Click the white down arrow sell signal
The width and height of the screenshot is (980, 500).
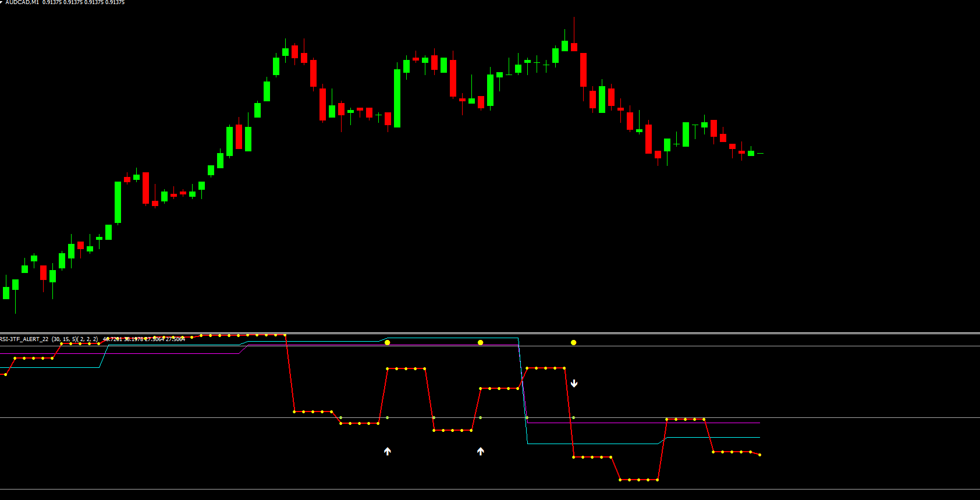574,383
